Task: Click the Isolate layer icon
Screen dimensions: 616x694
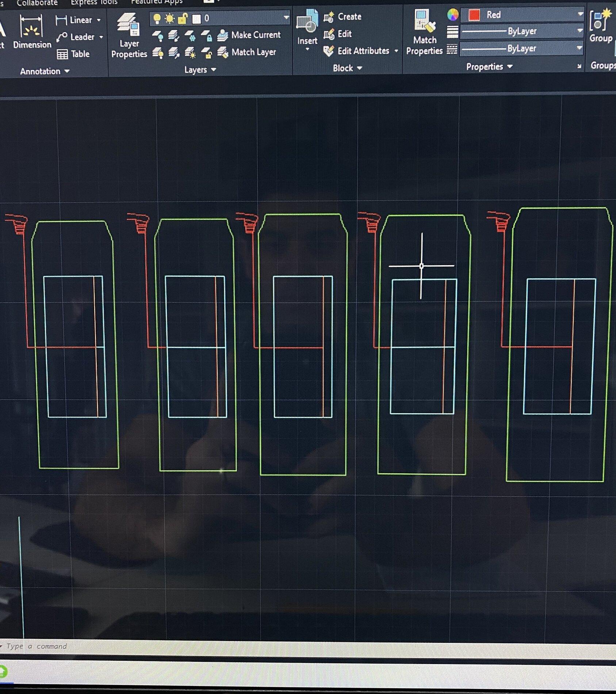Action: pos(174,36)
